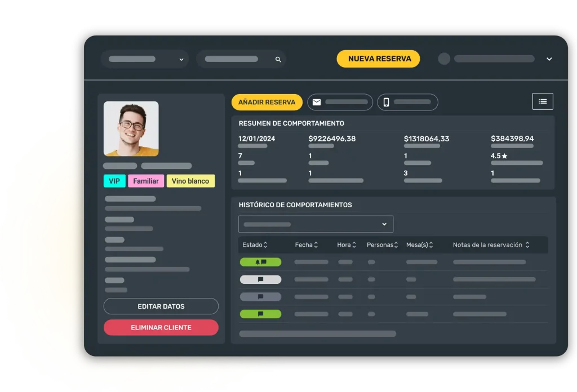Click the user avatar circle in header
Image resolution: width=577 pixels, height=392 pixels.
coord(444,59)
